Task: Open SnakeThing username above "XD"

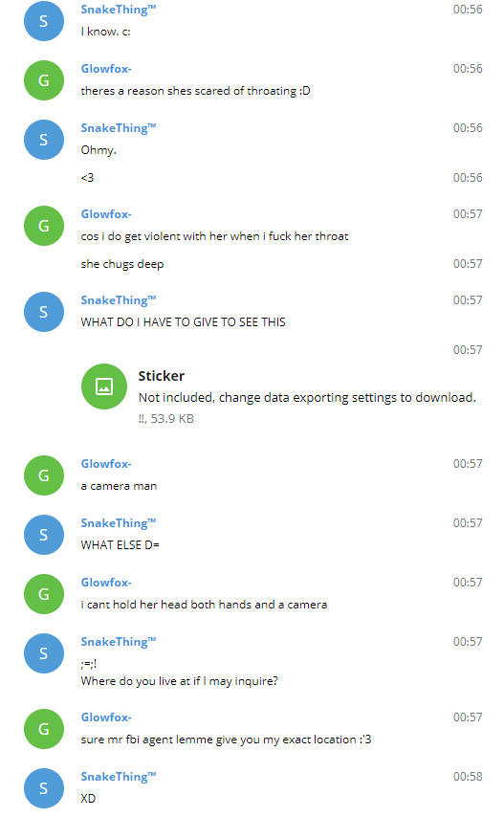Action: click(119, 777)
